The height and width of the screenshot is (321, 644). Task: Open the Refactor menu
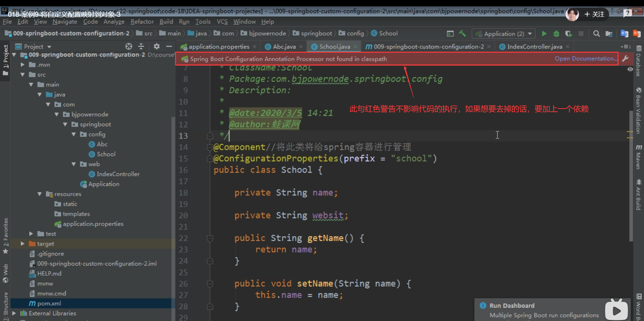pos(142,21)
